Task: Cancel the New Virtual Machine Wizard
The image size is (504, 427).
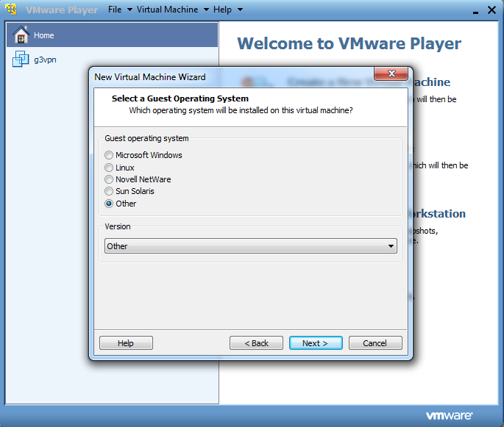Action: coord(375,343)
